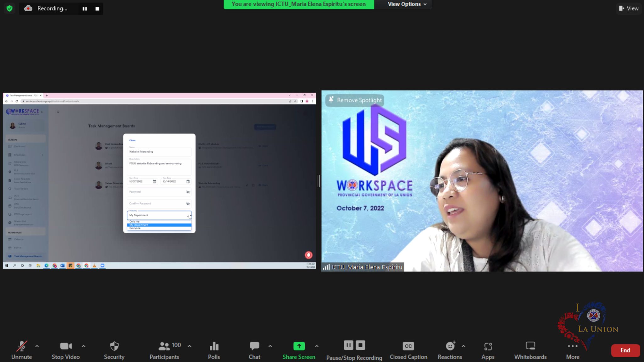The height and width of the screenshot is (362, 644).
Task: Click the bookmark star in shared browser
Action: tap(295, 101)
